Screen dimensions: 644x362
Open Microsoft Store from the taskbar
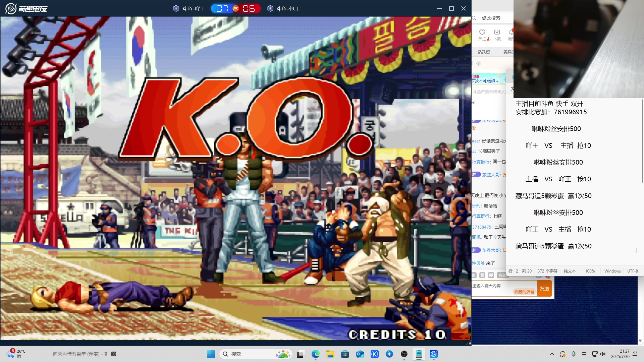[345, 354]
